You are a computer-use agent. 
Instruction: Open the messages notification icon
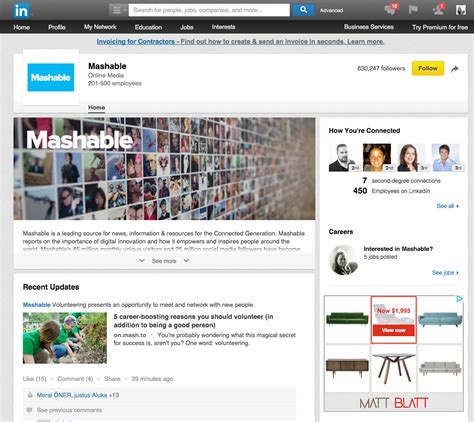(x=391, y=9)
